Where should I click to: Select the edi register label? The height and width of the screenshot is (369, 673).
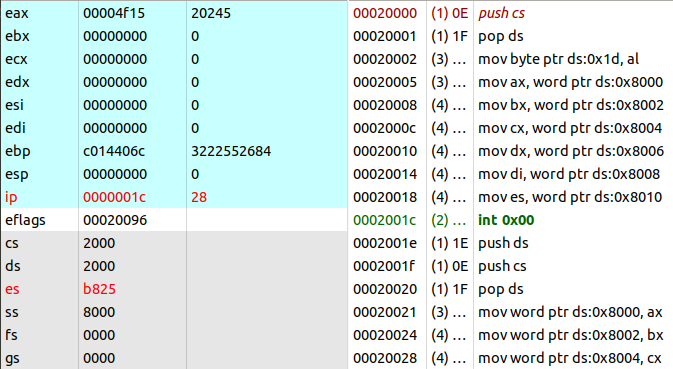pos(15,128)
